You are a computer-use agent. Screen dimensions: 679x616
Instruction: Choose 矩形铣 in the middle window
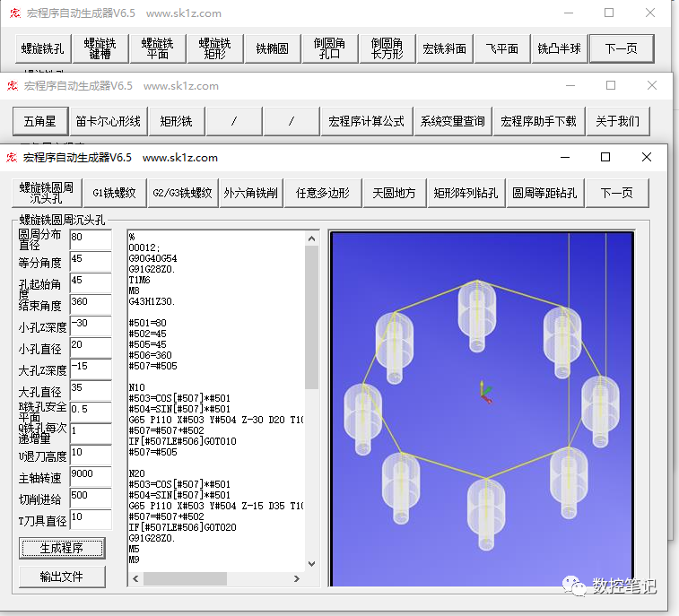pos(177,121)
